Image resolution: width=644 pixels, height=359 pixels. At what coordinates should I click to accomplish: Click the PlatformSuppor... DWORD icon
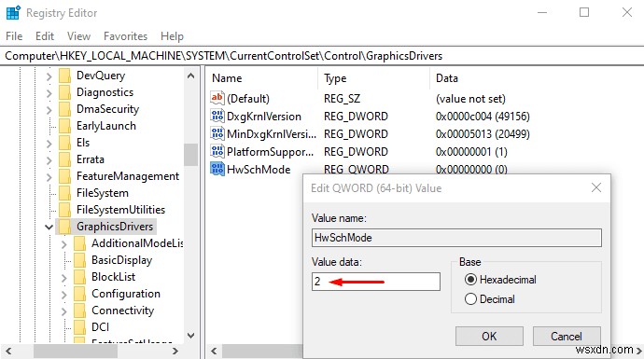click(217, 151)
